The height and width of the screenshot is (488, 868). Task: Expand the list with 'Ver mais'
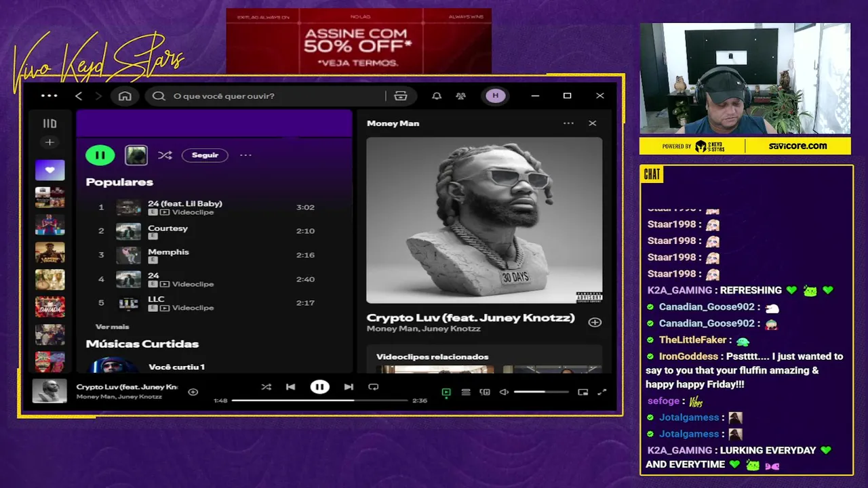pyautogui.click(x=112, y=327)
